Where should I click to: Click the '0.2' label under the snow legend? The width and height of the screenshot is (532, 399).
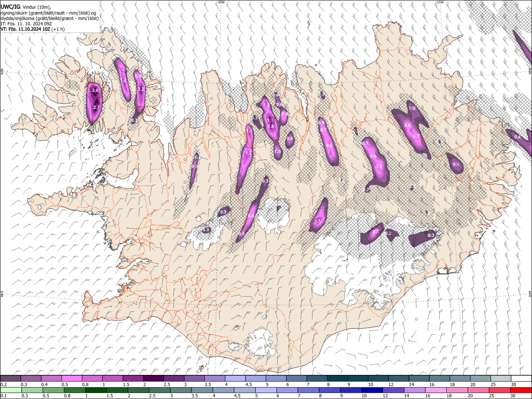click(3, 384)
